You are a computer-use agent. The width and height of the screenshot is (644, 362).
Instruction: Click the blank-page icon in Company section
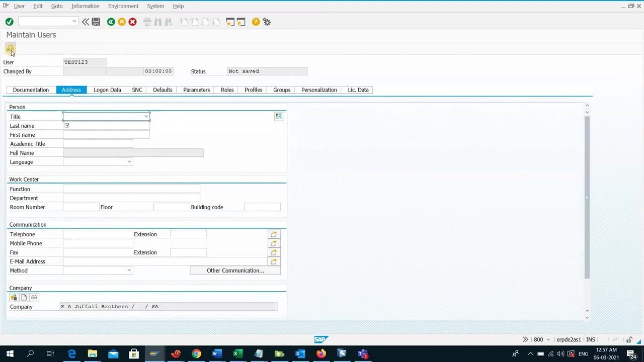pos(24,297)
